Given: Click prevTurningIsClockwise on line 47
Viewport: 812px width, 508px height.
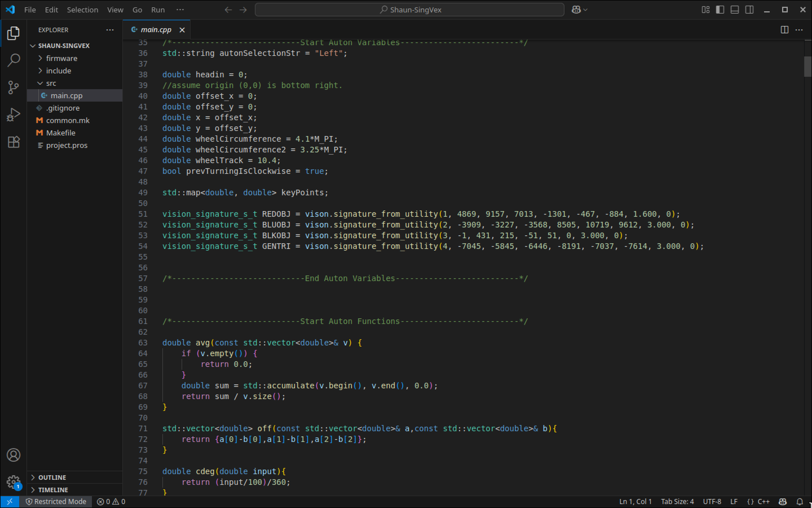Looking at the screenshot, I should coord(238,171).
